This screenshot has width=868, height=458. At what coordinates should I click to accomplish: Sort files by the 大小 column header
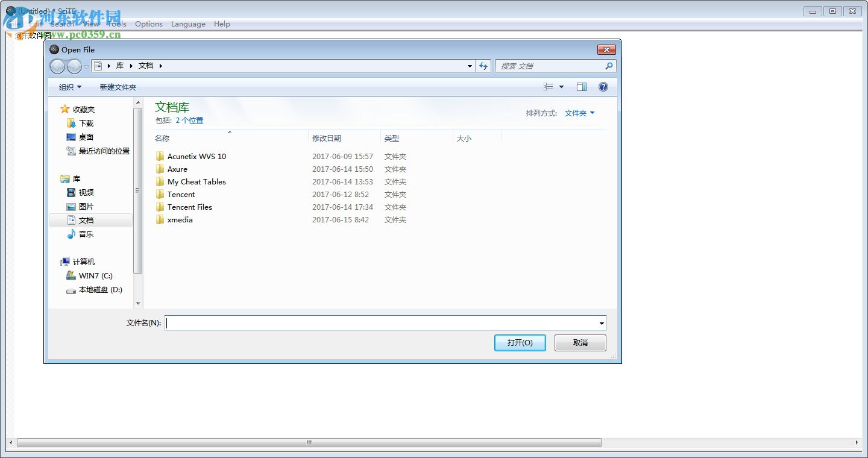click(477, 138)
